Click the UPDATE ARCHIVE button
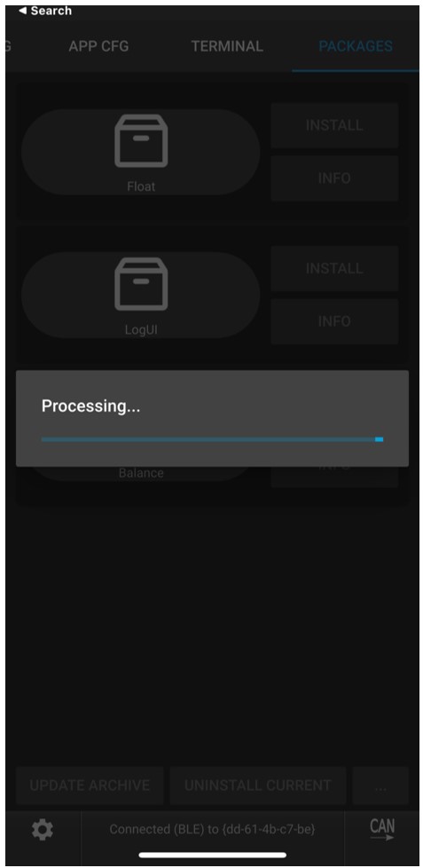 click(x=90, y=785)
